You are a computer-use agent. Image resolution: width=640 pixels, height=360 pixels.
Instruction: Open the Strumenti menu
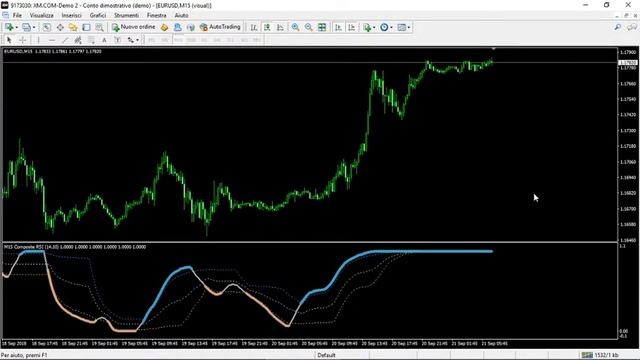click(126, 15)
